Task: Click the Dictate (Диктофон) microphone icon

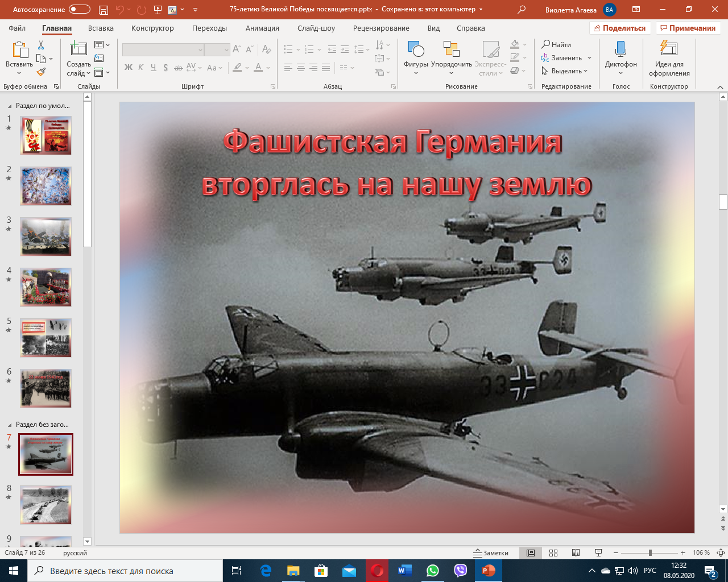Action: 621,50
